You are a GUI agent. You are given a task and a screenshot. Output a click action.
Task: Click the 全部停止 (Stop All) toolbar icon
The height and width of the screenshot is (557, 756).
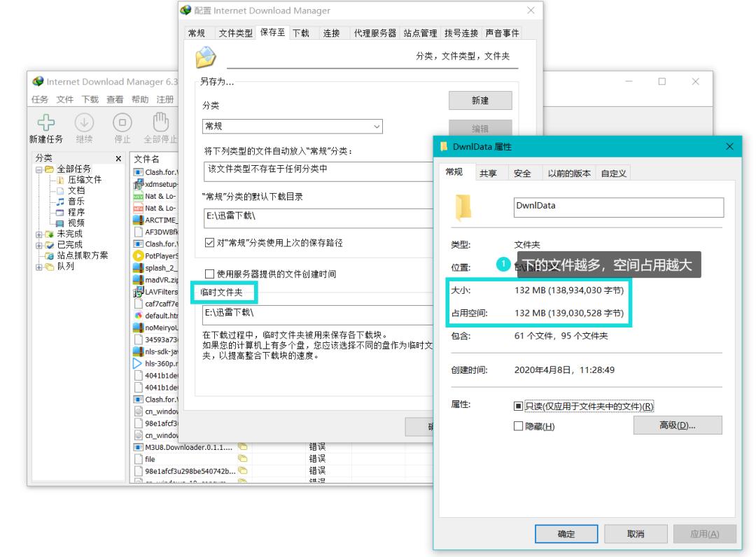(x=161, y=120)
